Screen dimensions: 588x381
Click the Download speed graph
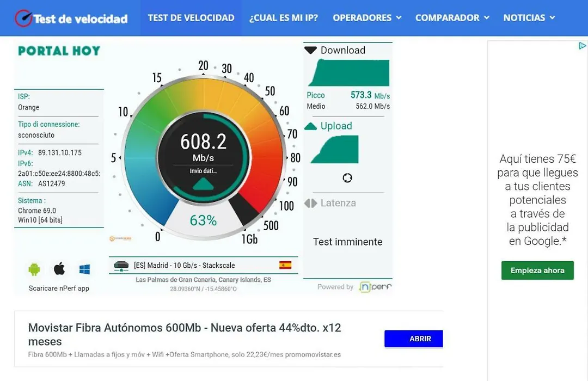click(x=349, y=73)
